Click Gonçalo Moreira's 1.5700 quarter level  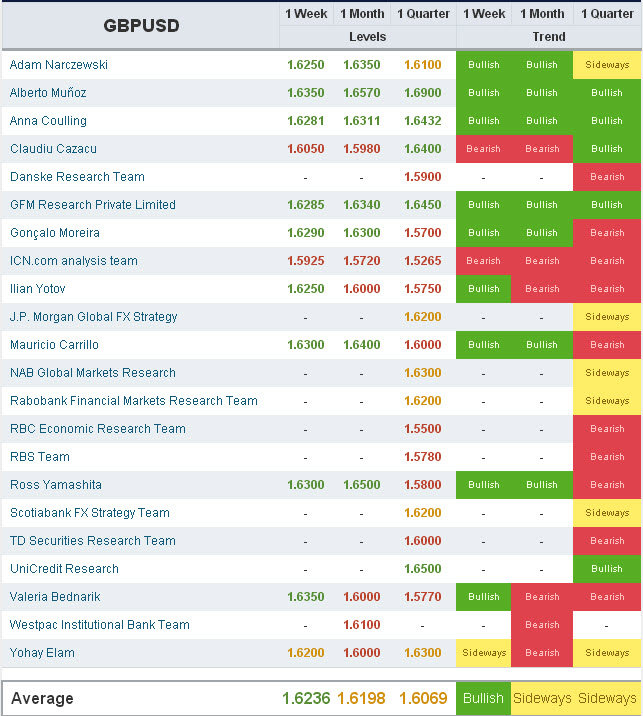click(x=423, y=233)
